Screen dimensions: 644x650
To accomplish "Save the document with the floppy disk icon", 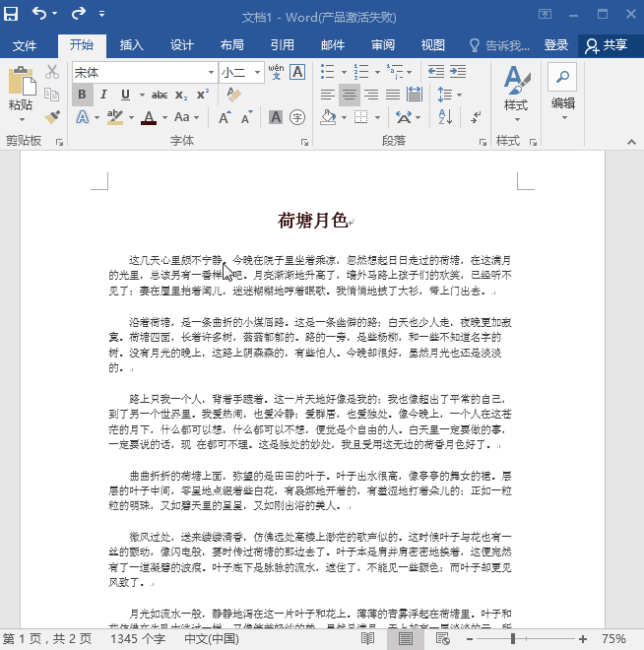I will [11, 14].
